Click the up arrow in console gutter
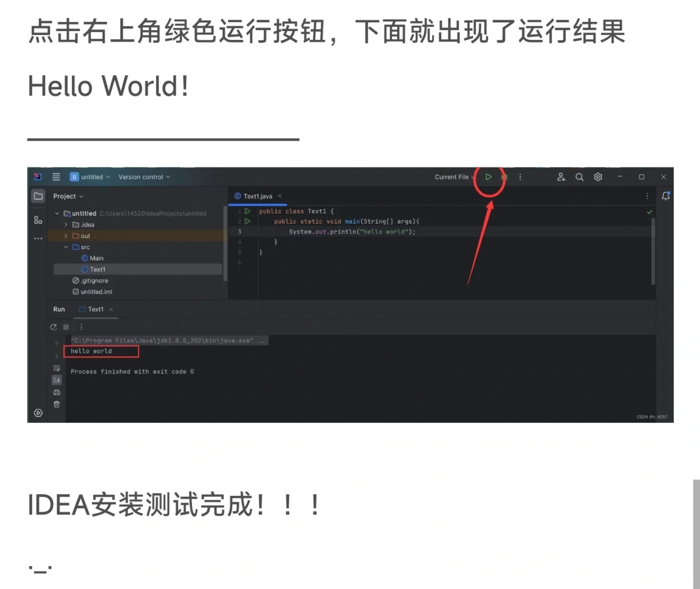 tap(57, 344)
